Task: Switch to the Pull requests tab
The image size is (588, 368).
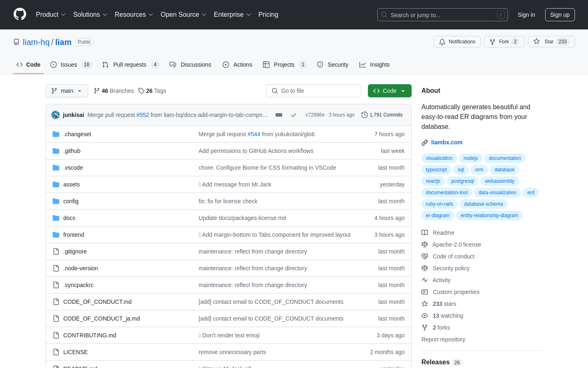Action: pos(131,65)
